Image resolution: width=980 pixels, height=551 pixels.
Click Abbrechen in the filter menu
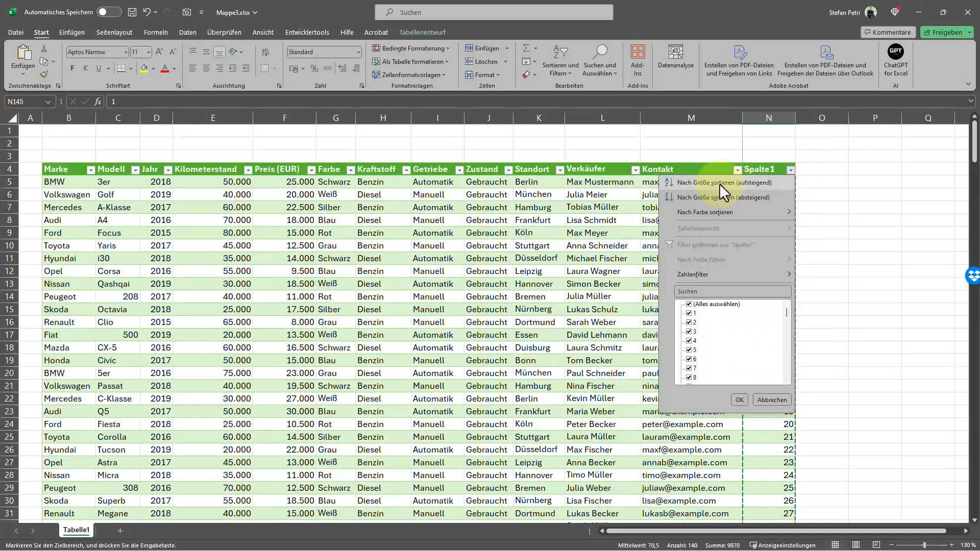772,400
